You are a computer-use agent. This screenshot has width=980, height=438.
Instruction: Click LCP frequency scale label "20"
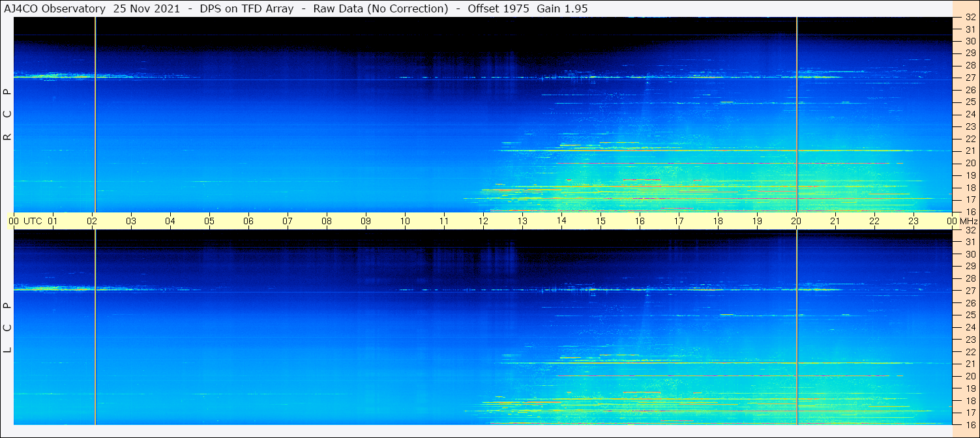click(970, 376)
